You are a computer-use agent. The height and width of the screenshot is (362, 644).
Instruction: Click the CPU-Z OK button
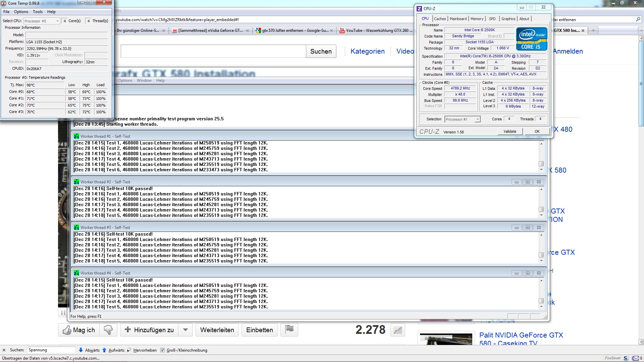(537, 131)
